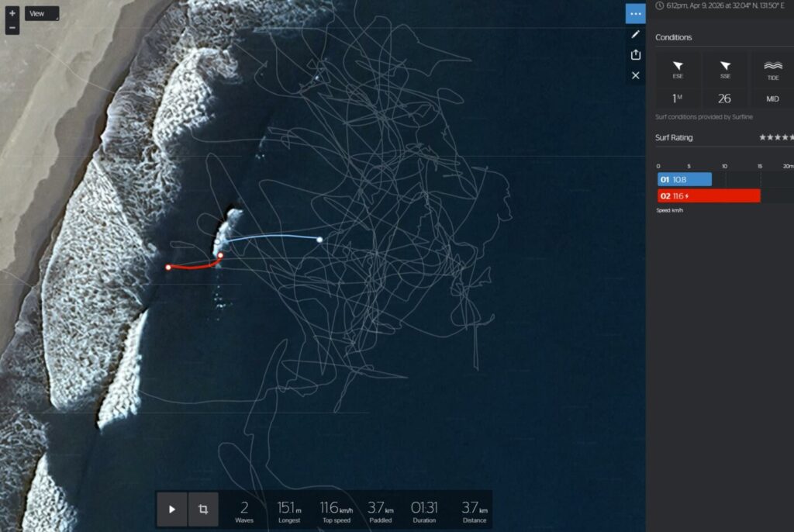Screen dimensions: 794x532
Task: Share the surf session via share icon
Action: click(636, 54)
